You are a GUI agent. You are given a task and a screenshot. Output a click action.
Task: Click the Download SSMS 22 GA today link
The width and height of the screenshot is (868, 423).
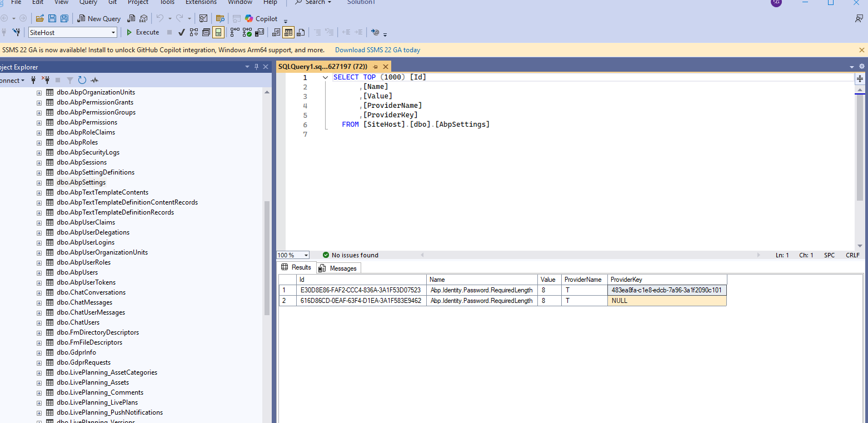click(x=377, y=50)
